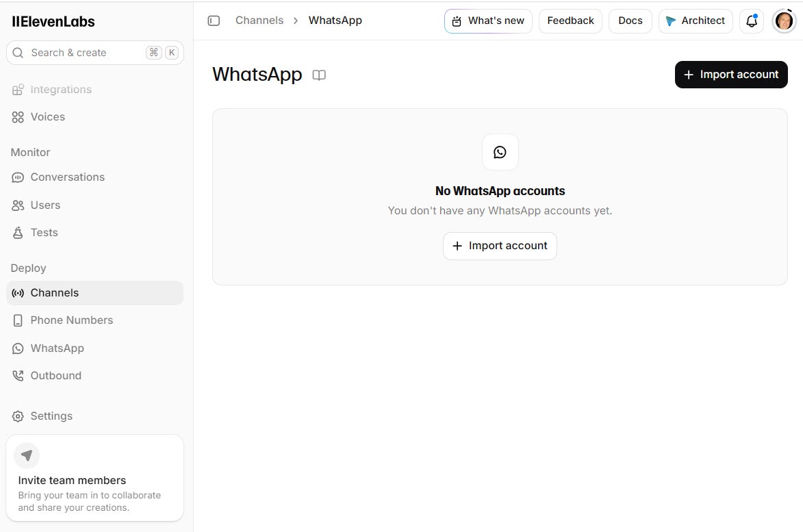Click "You don't have any WhatsApp accounts yet."
The height and width of the screenshot is (532, 803).
500,211
